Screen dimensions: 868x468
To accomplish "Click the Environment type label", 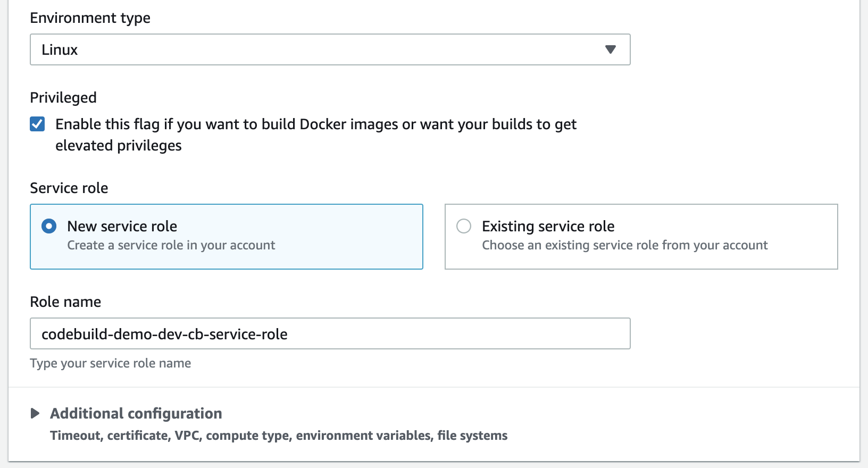I will coord(90,18).
